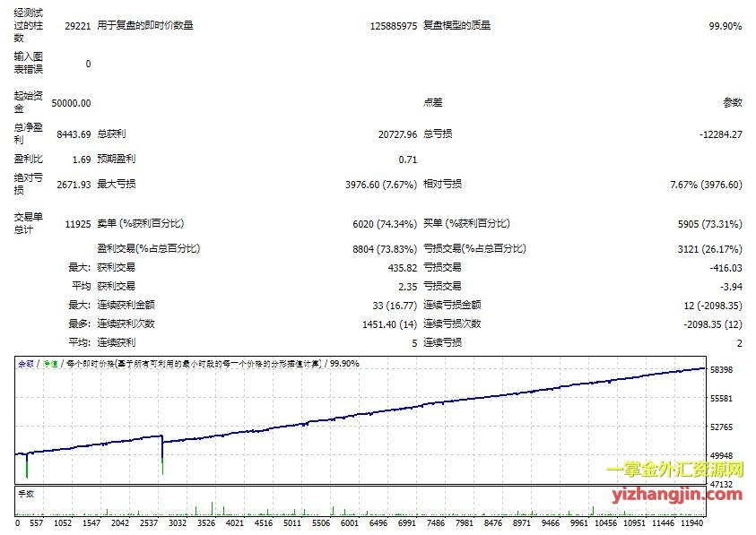Click y-axis label 52765
This screenshot has height=535, width=756.
(x=721, y=427)
